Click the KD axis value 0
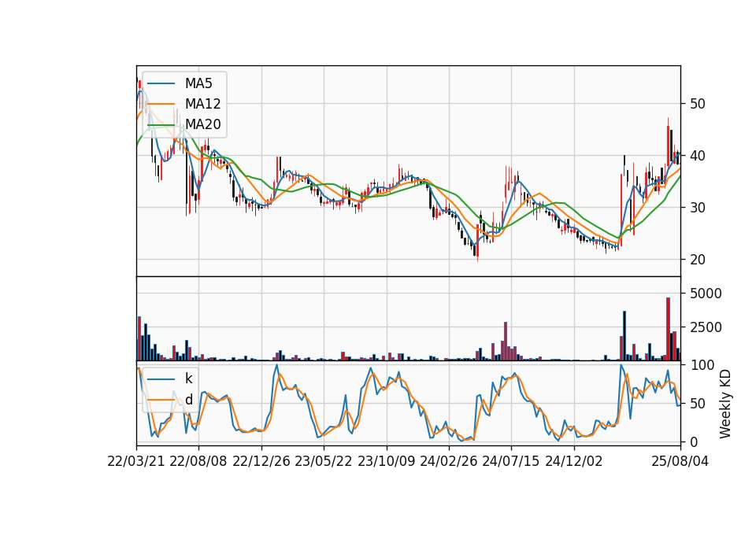 (x=693, y=441)
